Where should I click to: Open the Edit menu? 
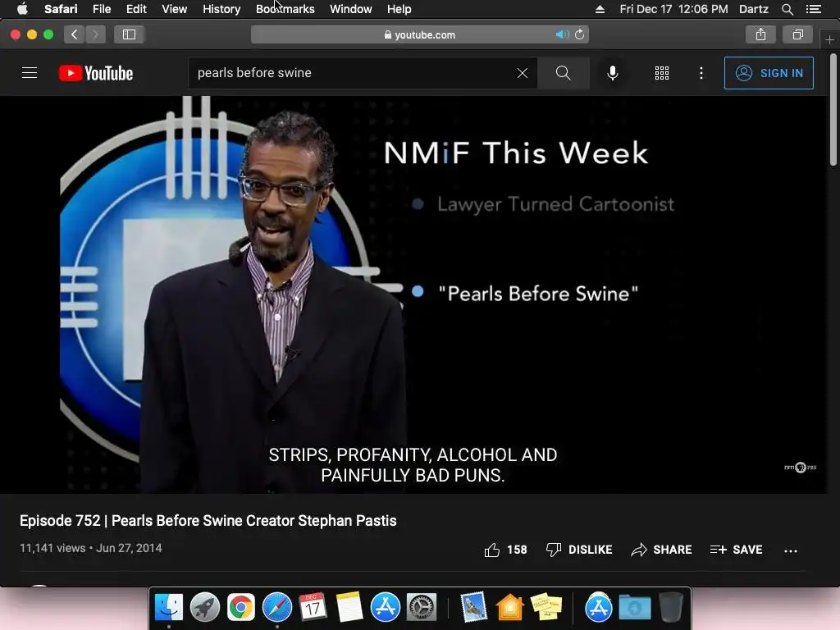click(x=136, y=9)
